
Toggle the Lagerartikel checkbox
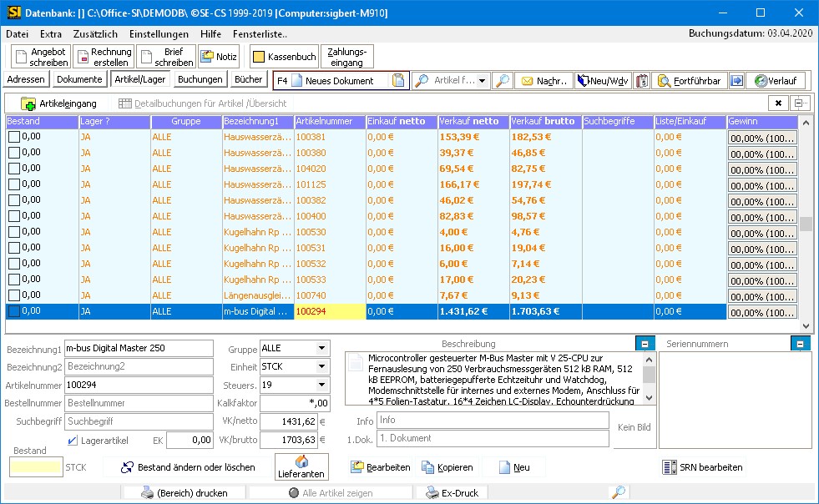tap(73, 440)
